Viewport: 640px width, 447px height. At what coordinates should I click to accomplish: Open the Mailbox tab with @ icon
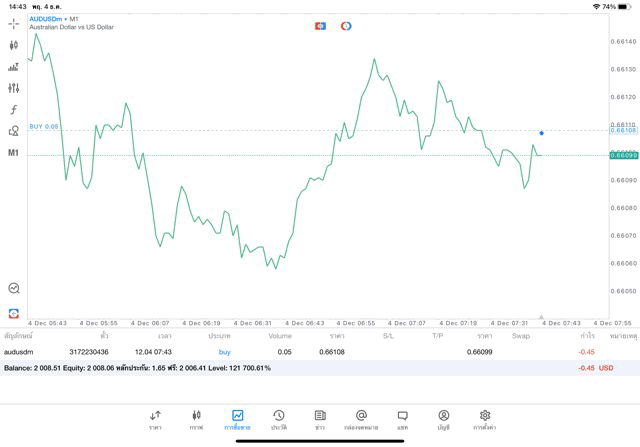[361, 419]
